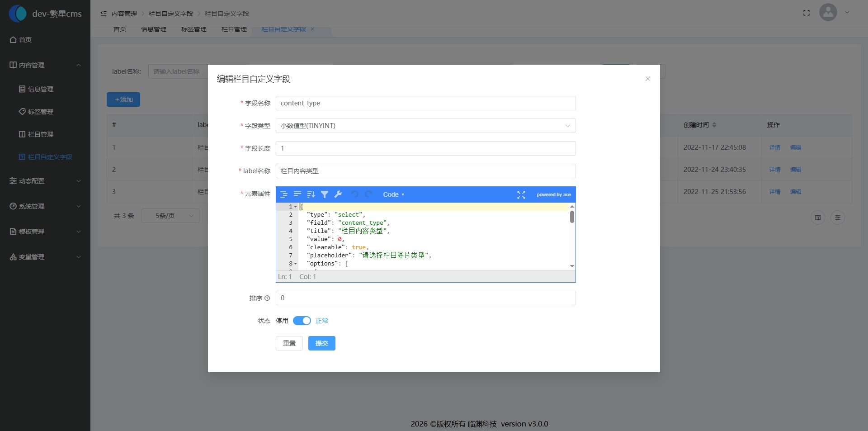Fold the options array on line 8

tap(296, 264)
